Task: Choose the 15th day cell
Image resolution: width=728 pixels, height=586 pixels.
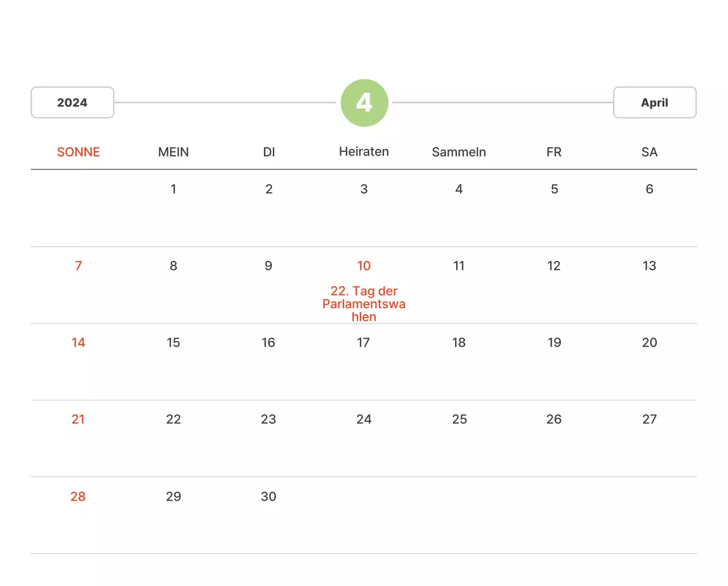Action: [x=173, y=343]
